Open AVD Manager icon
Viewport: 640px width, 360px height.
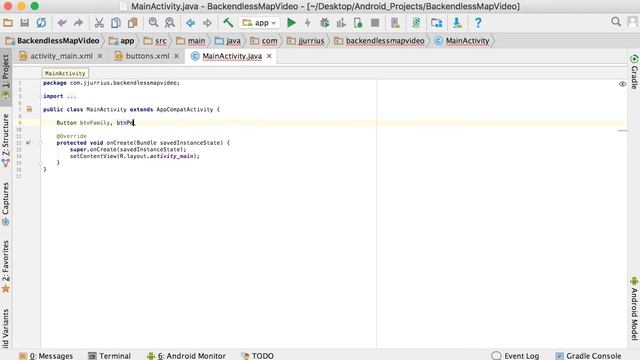coord(395,23)
